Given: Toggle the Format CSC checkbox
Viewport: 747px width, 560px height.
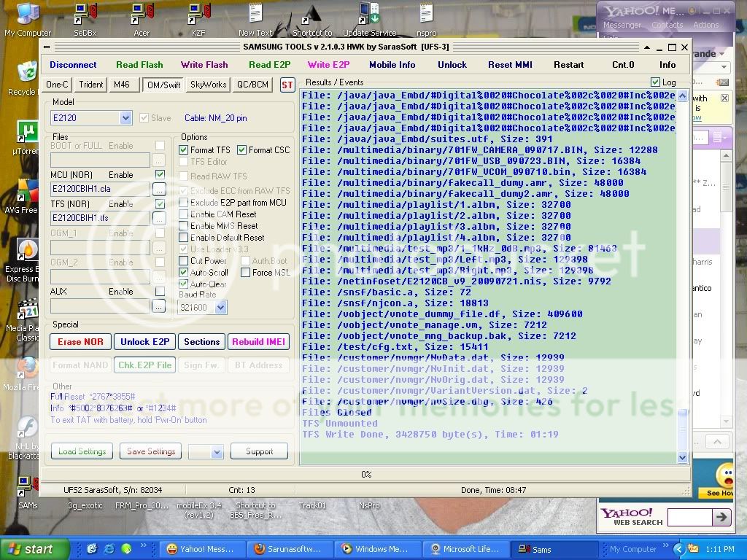Looking at the screenshot, I should [241, 150].
